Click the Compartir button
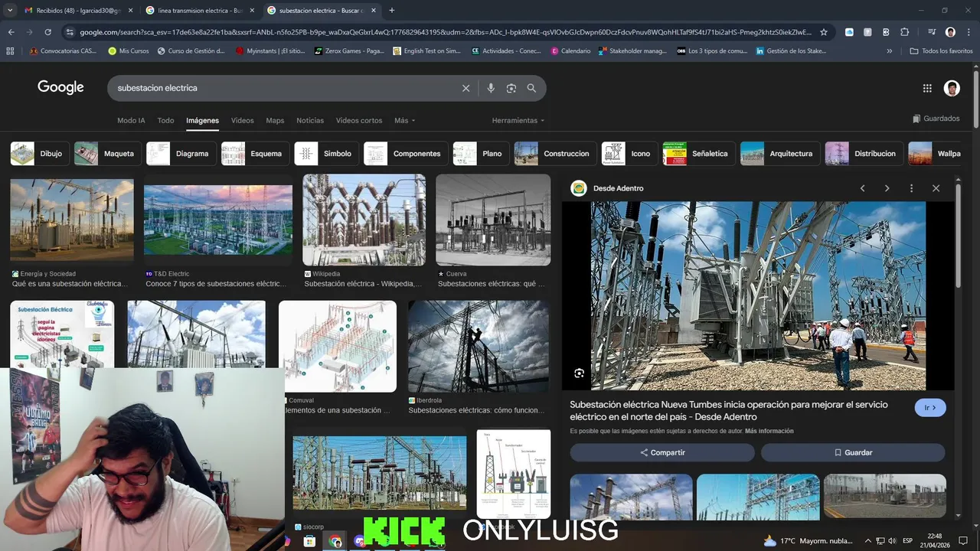 point(662,452)
